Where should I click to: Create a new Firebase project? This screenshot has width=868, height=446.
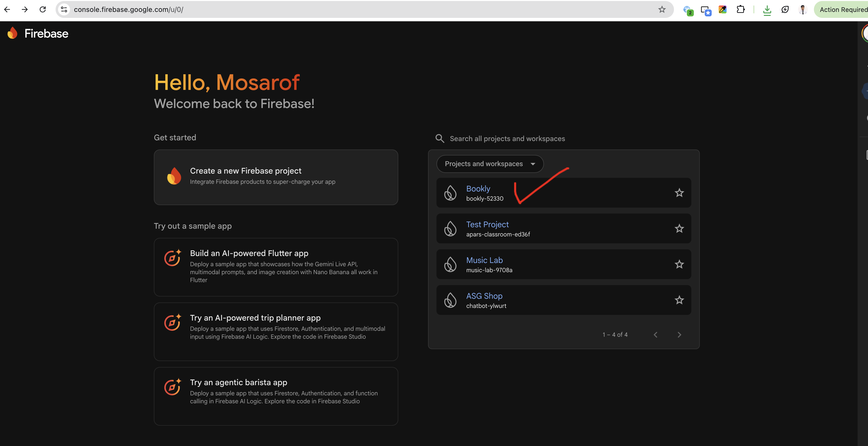pos(276,177)
